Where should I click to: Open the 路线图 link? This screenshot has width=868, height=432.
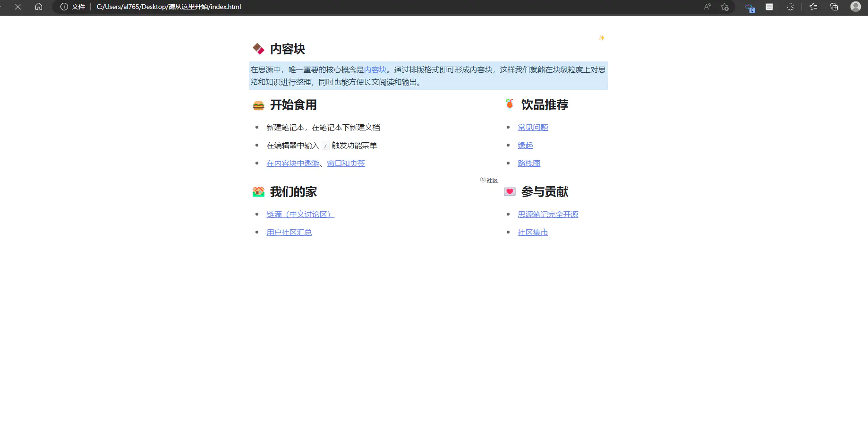[x=529, y=164]
